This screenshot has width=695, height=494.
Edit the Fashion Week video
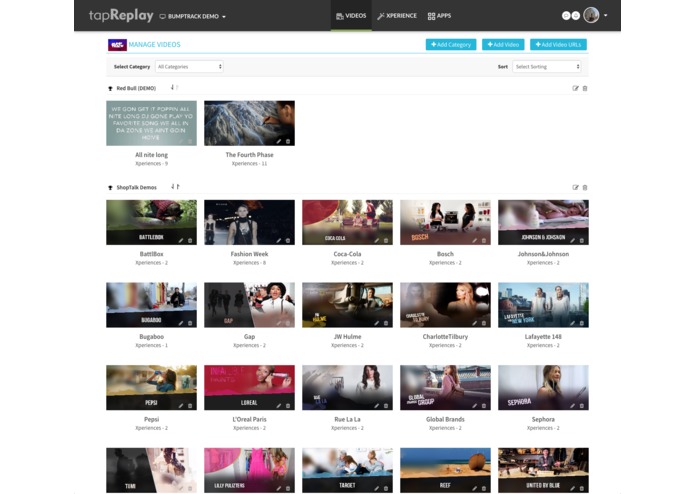tap(279, 241)
